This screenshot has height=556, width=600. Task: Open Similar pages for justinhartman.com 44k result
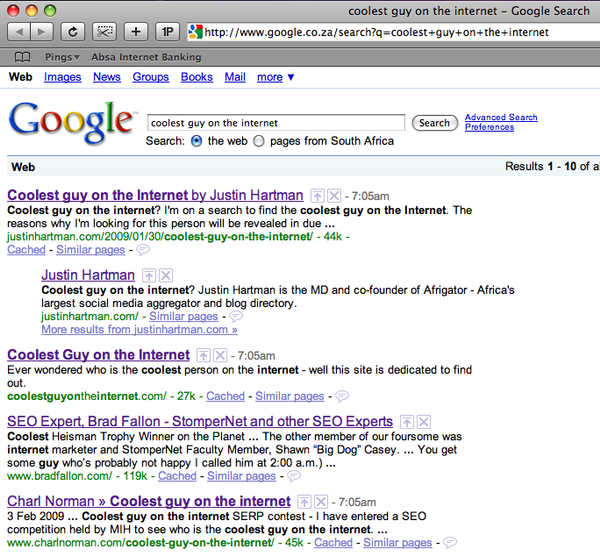tap(91, 250)
